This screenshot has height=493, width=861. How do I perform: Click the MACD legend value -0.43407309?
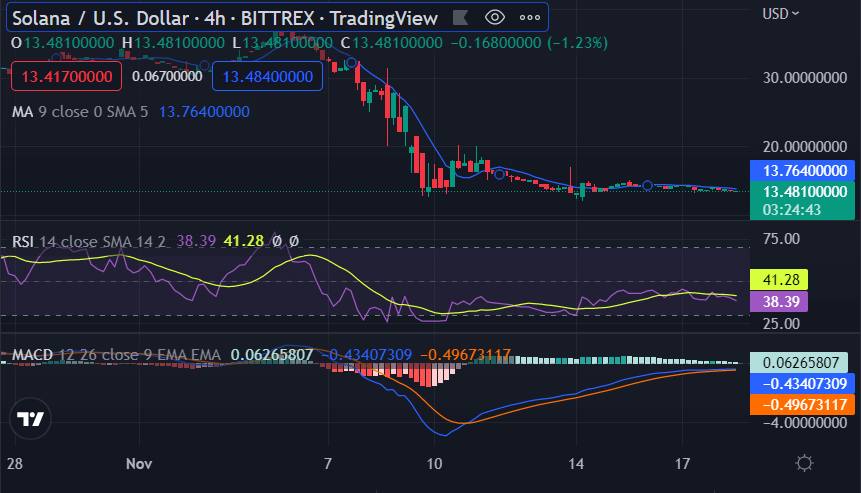[x=366, y=355]
